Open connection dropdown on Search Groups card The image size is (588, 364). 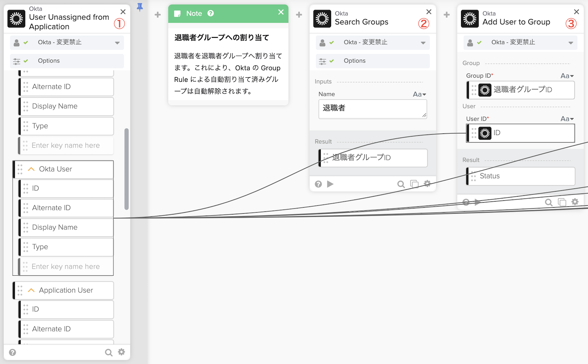pyautogui.click(x=423, y=42)
